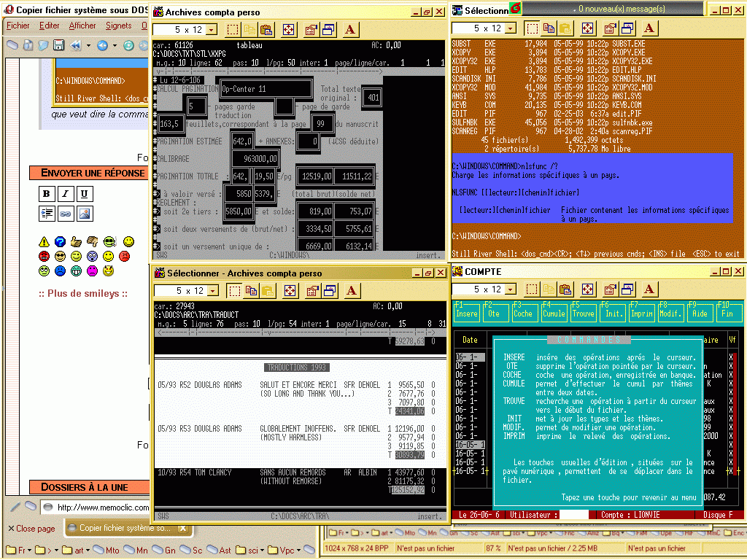This screenshot has width=747, height=560.
Task: Click Mto bookmark in bookmarks bar
Action: coord(107,550)
